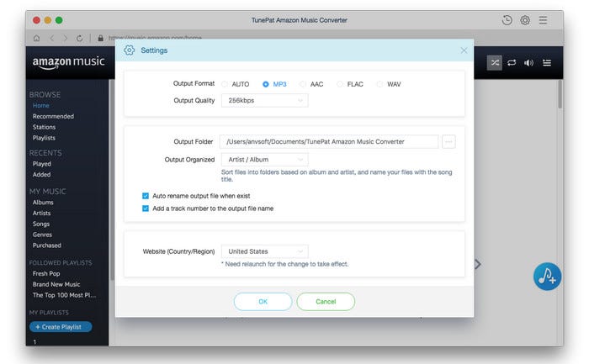Open the conversion history clock icon
Viewport: 589px width, 364px height.
click(x=507, y=20)
